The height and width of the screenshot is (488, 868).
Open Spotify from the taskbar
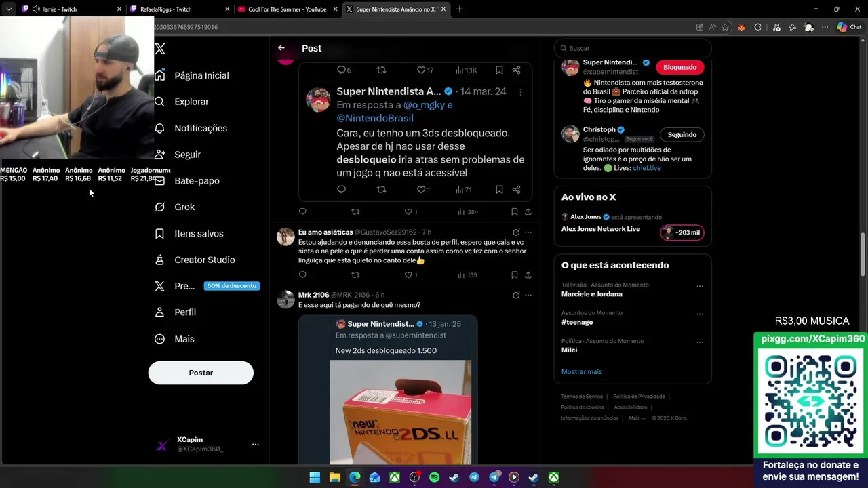[434, 477]
